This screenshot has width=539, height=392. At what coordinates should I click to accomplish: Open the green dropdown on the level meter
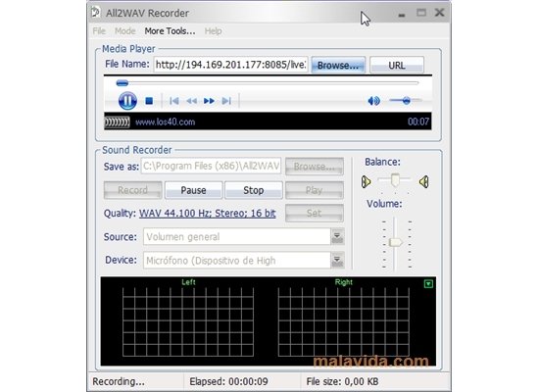[428, 283]
